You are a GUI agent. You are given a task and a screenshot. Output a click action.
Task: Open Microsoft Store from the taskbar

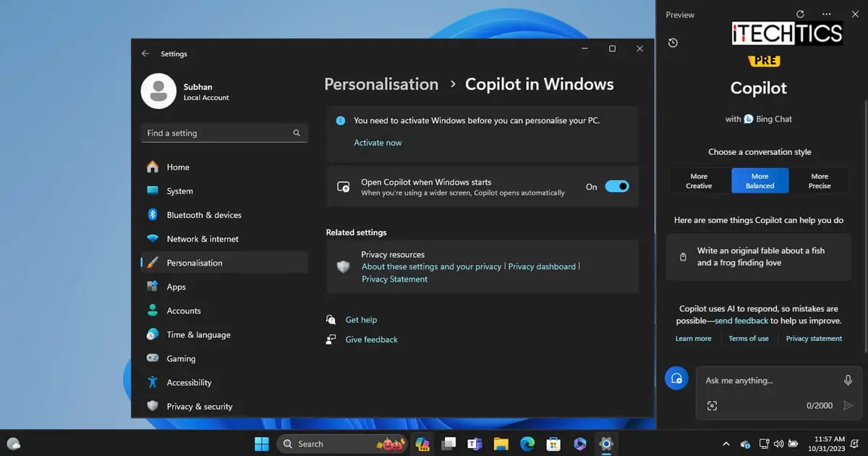(x=553, y=444)
